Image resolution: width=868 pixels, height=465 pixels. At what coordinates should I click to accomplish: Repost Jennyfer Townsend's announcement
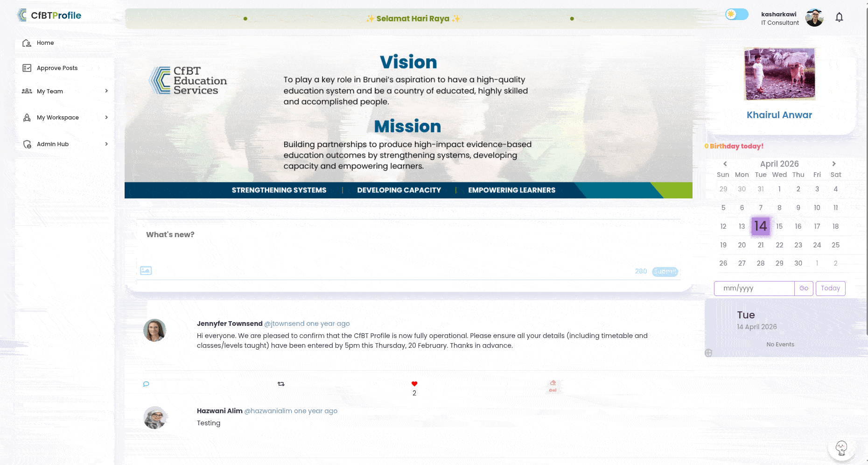click(281, 383)
